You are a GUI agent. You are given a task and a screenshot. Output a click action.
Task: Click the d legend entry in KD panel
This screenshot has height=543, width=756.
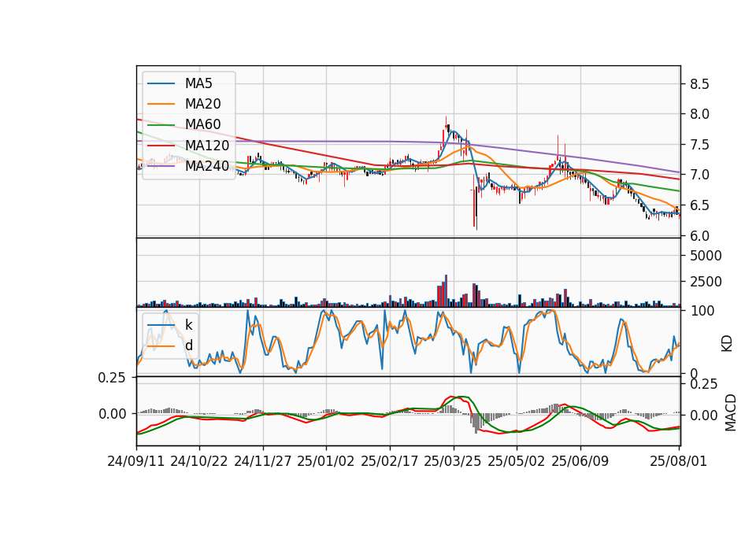188,345
